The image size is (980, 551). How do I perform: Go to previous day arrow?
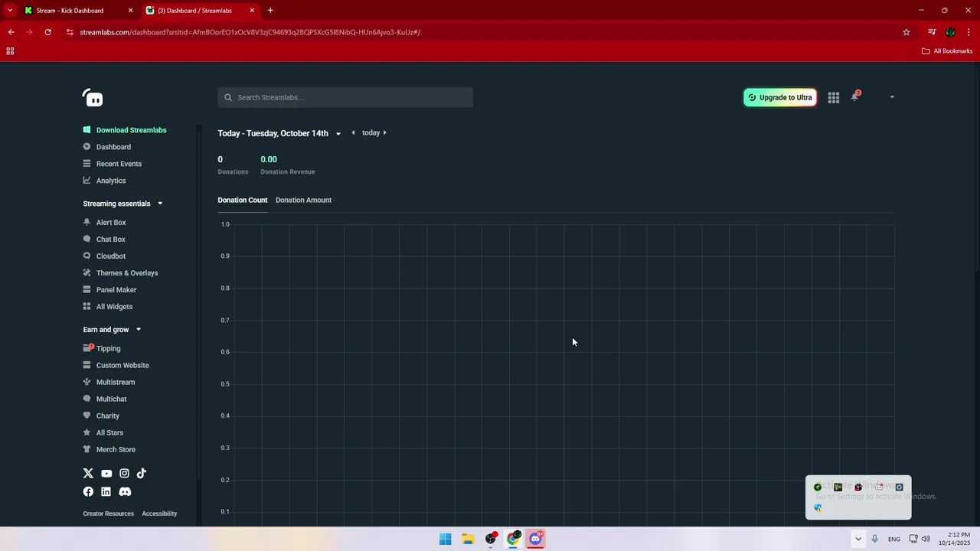click(x=353, y=133)
